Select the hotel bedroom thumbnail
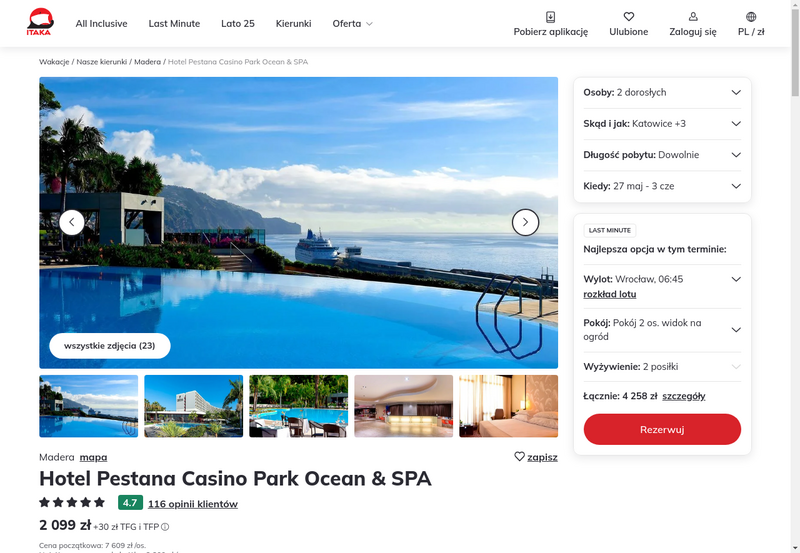 point(508,406)
